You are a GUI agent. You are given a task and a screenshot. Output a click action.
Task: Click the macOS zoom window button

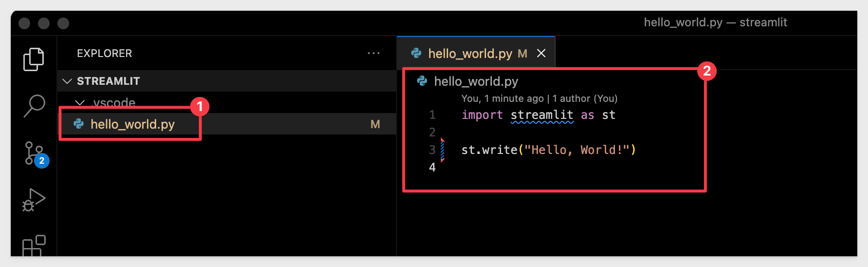click(63, 23)
